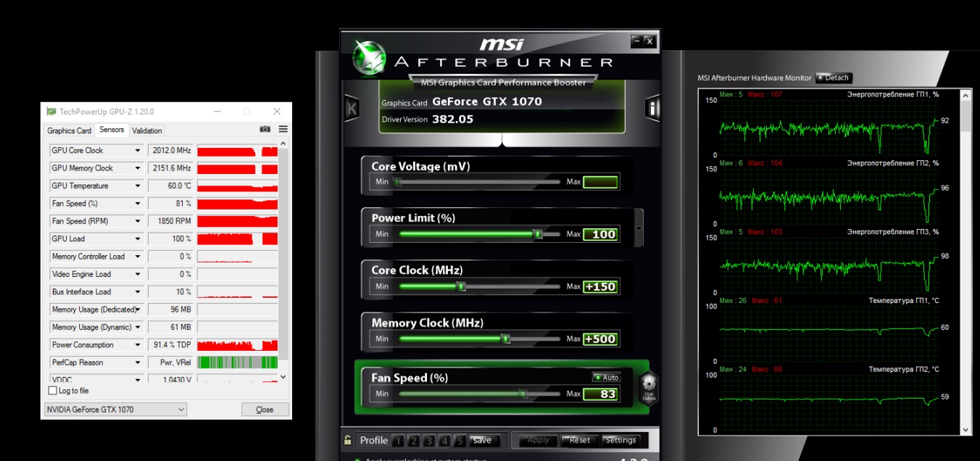Click the Core Clock slider handle
Viewport: 980px width, 461px height.
click(460, 286)
